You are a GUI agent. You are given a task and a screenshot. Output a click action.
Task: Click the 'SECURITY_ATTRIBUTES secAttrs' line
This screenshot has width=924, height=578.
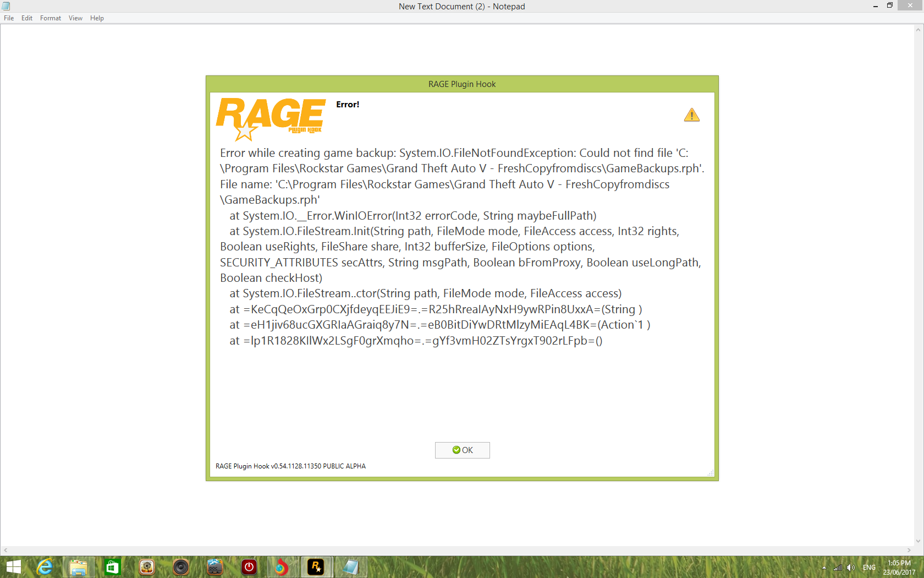460,263
